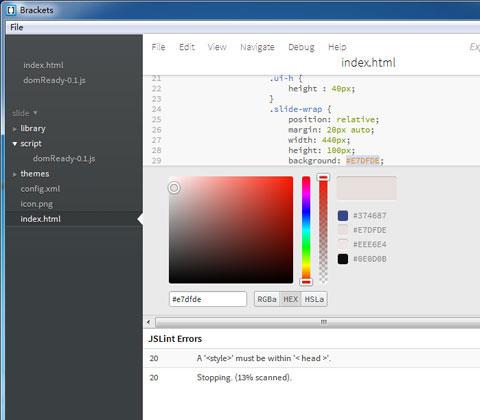The width and height of the screenshot is (480, 420).
Task: Select domReady-0.1.js in working files list
Action: pos(54,80)
